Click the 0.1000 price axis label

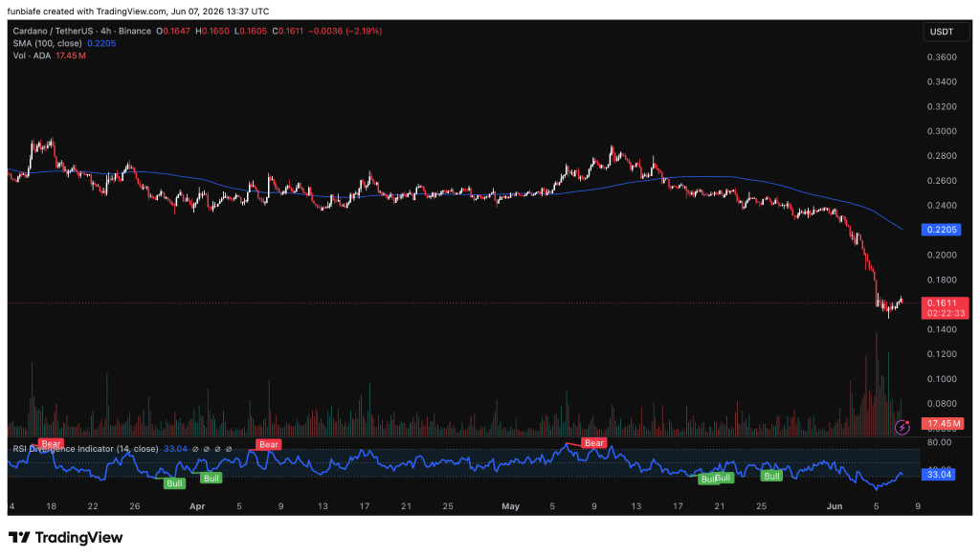[x=942, y=379]
